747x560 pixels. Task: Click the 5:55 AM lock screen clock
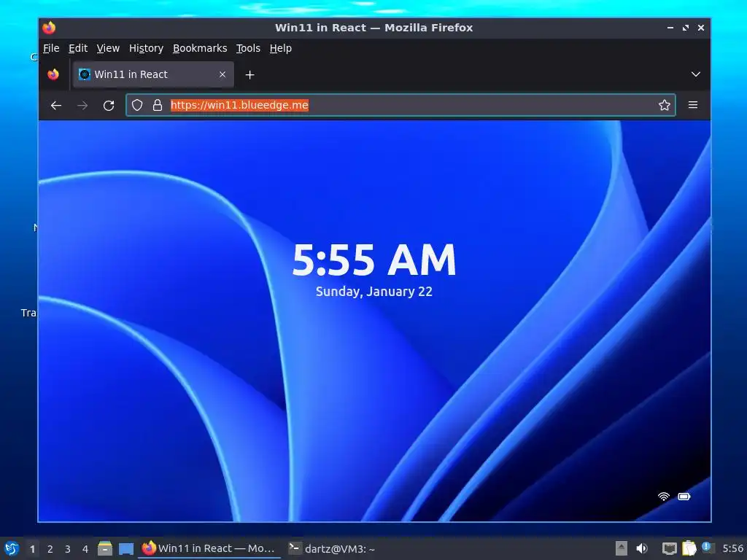[374, 260]
